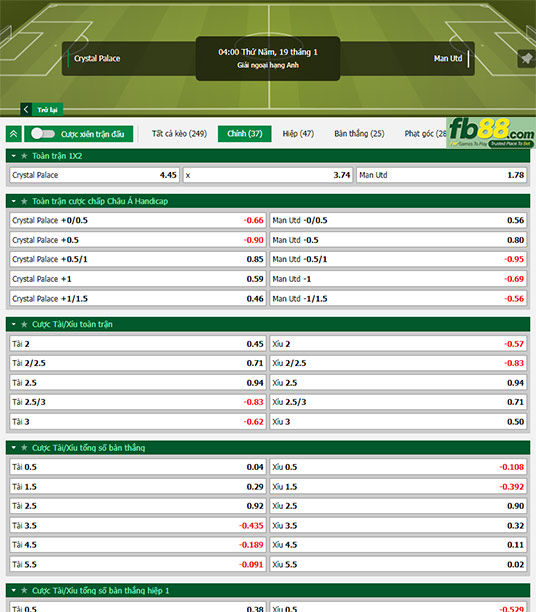Select Man Utd -0.5/1 at -0.95
Screen dimensions: 536x612
pos(398,260)
